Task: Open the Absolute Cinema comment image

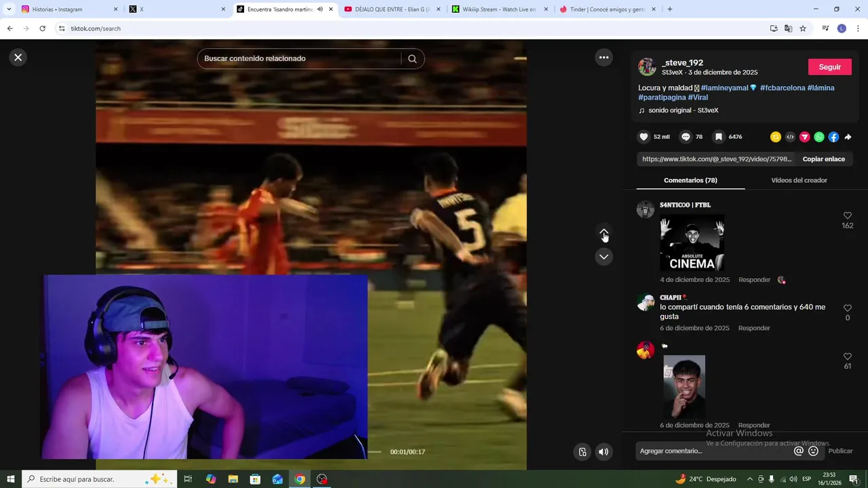Action: [x=692, y=243]
